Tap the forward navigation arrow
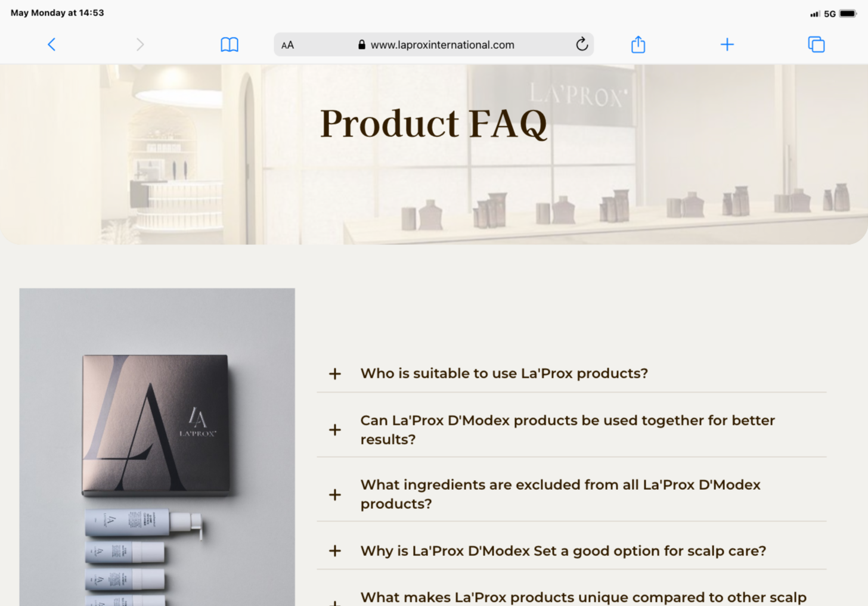Image resolution: width=868 pixels, height=606 pixels. [x=139, y=45]
